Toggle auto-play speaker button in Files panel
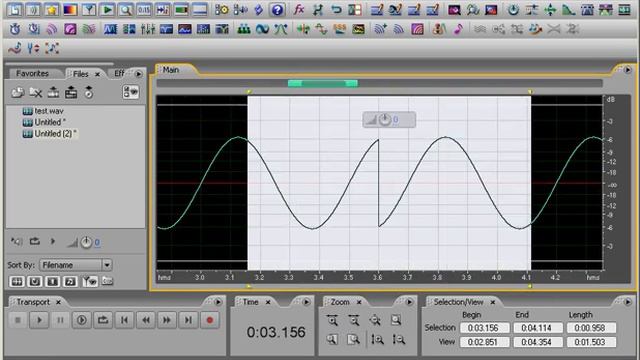This screenshot has width=640, height=360. pos(17,242)
